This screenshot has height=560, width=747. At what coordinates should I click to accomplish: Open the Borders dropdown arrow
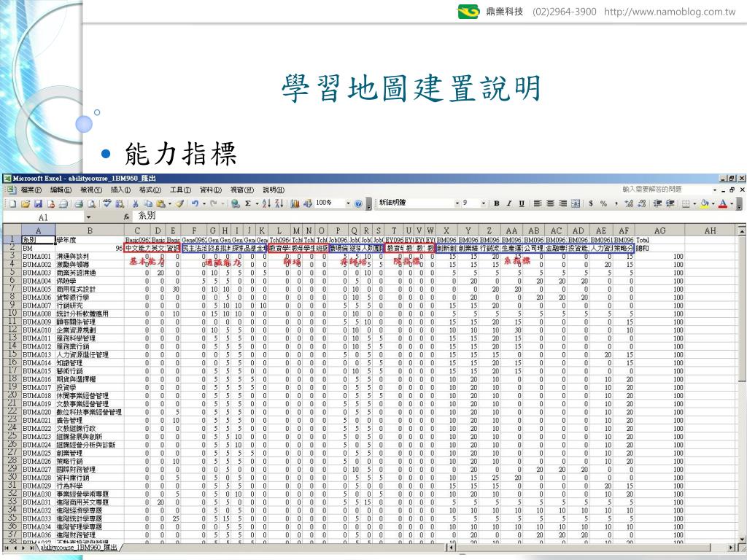[x=694, y=203]
